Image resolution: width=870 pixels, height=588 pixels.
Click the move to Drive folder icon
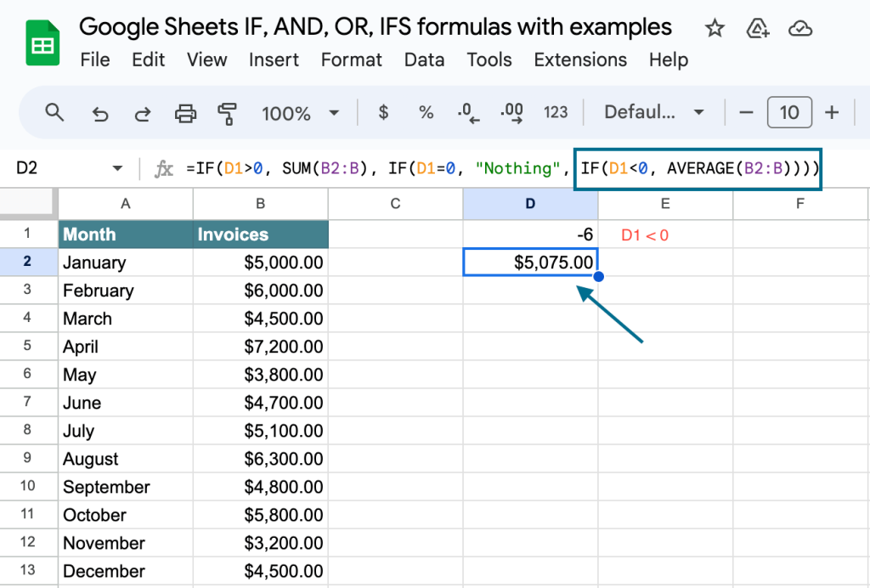(757, 28)
